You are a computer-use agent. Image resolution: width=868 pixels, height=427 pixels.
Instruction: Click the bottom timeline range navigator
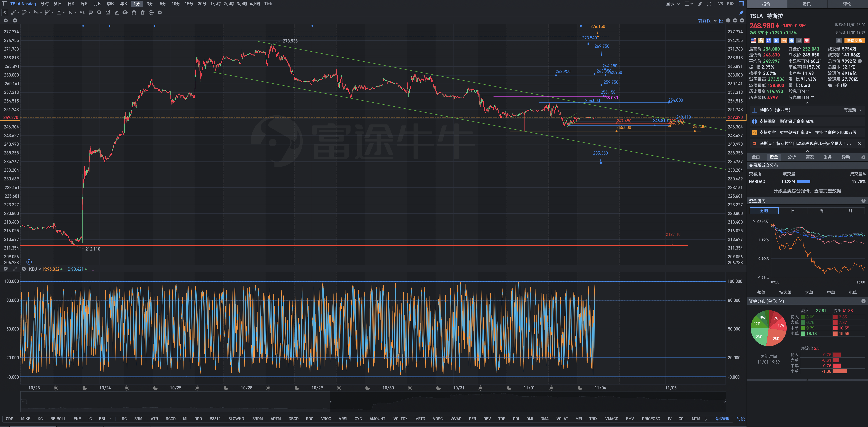pyautogui.click(x=373, y=402)
